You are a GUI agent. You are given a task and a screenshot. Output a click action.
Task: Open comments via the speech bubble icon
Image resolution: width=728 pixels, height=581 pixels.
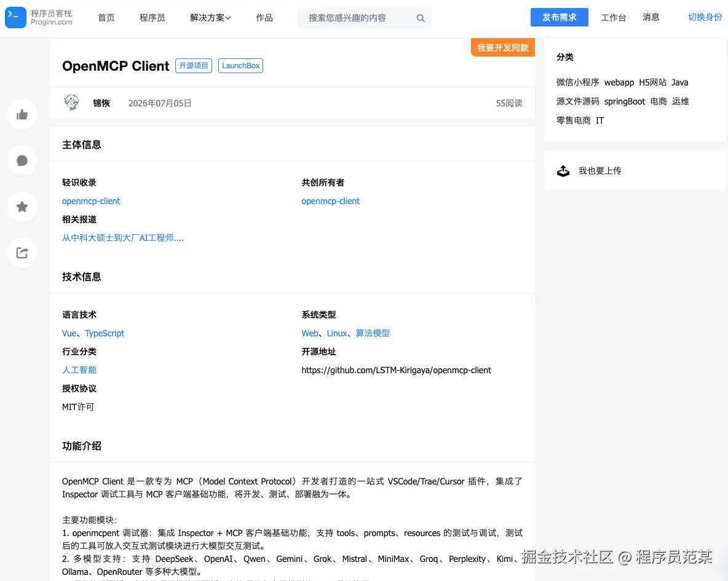click(x=22, y=160)
